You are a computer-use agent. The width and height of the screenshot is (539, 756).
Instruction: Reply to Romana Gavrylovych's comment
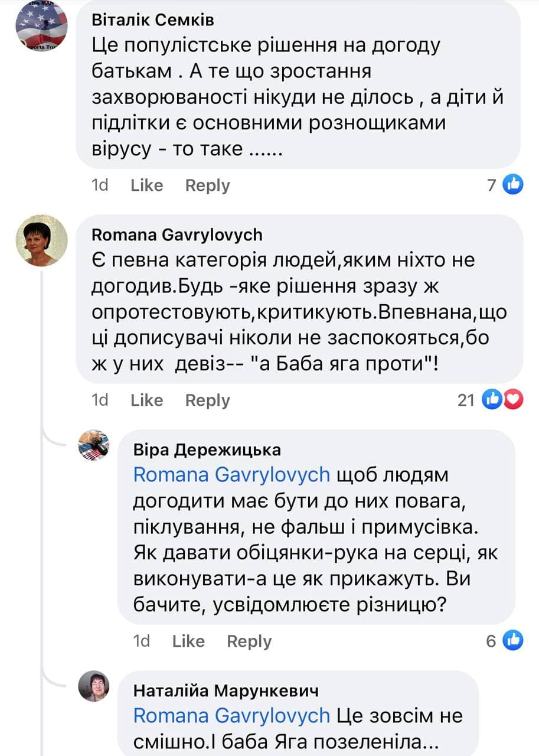click(x=207, y=400)
